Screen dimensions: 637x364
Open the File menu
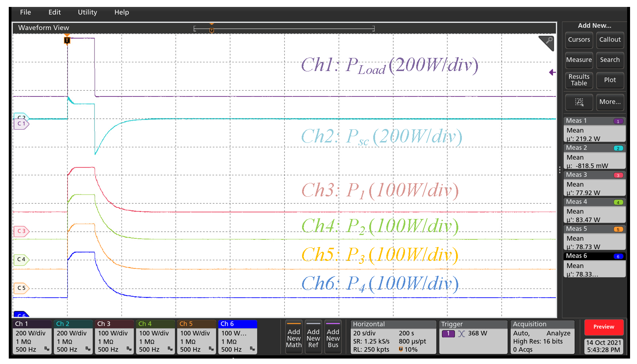point(26,12)
